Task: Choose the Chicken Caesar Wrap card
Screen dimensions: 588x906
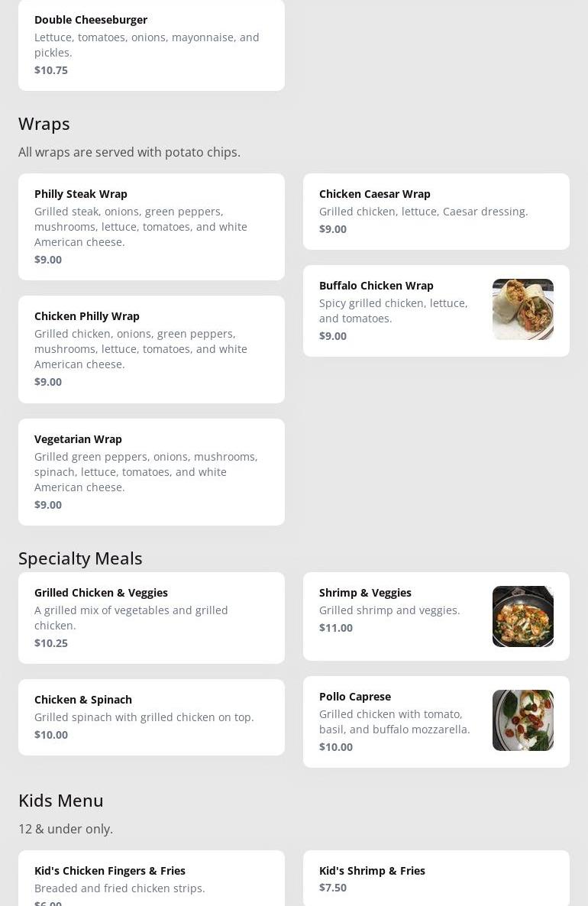Action: 435,211
